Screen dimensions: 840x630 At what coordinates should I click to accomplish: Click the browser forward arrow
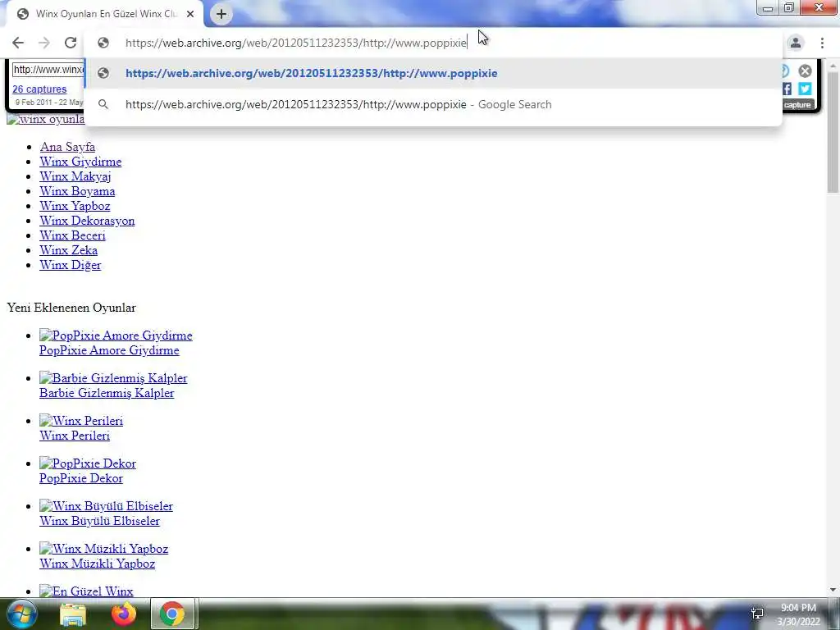tap(44, 43)
